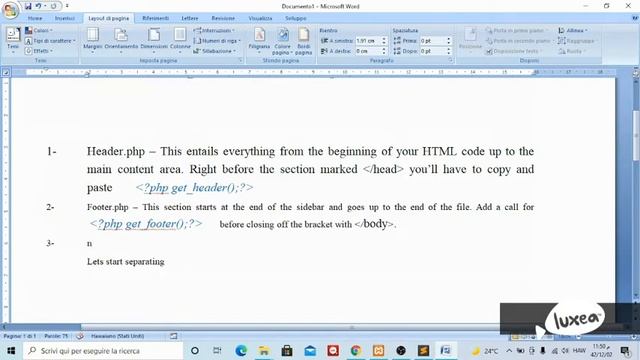Viewport: 640px width, 360px height.
Task: Open Sublime Text from taskbar
Action: click(423, 351)
